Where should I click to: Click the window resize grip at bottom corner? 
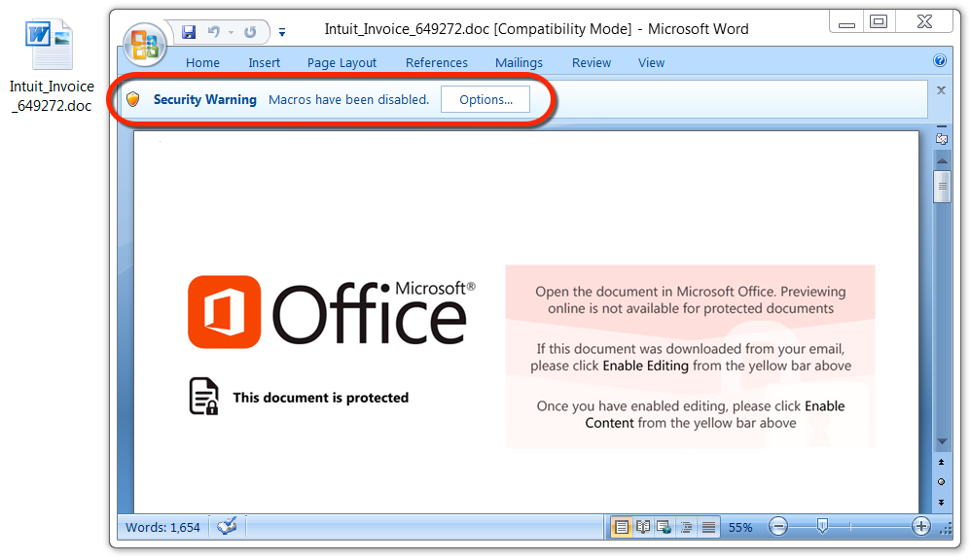[x=946, y=529]
